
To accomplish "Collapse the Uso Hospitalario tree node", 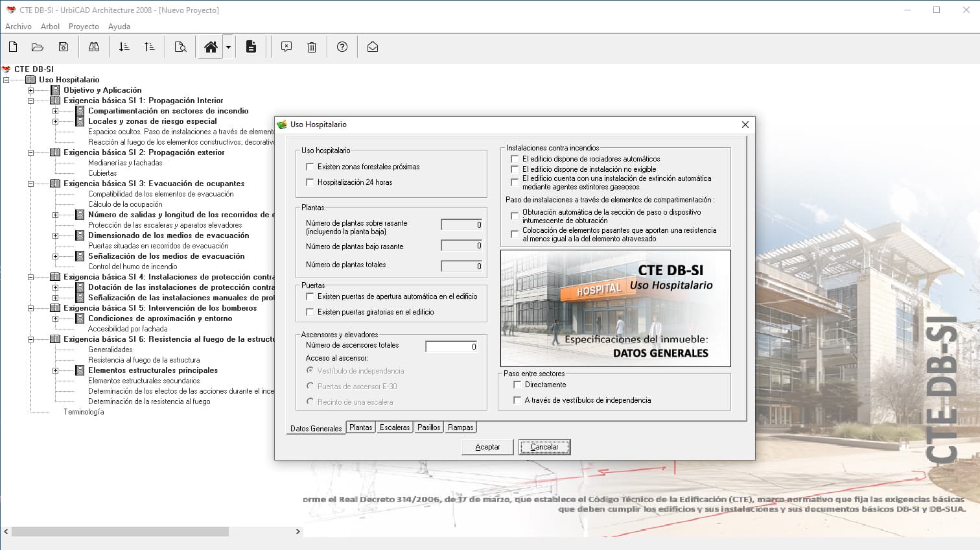I will 6,80.
